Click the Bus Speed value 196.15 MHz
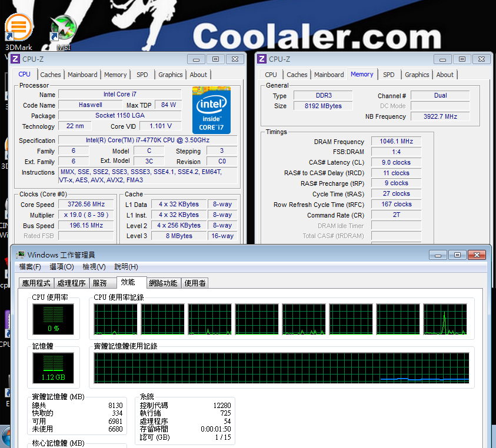The width and height of the screenshot is (496, 448). (x=86, y=225)
